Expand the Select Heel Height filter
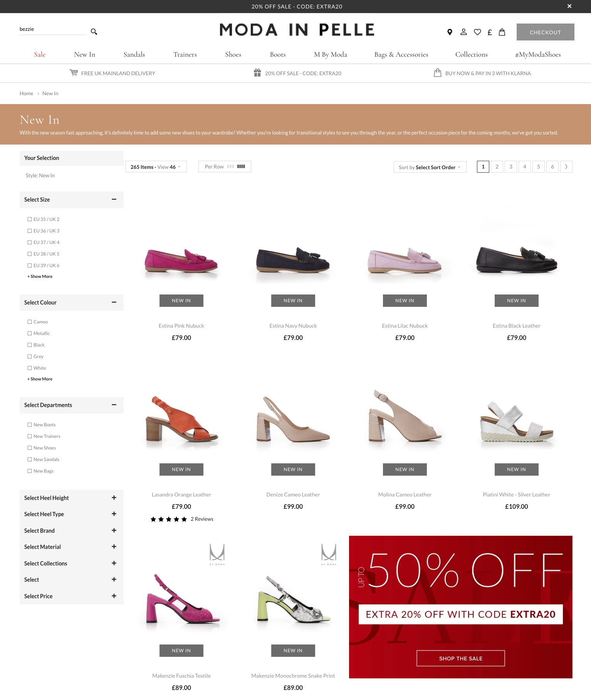This screenshot has width=591, height=700. click(114, 498)
